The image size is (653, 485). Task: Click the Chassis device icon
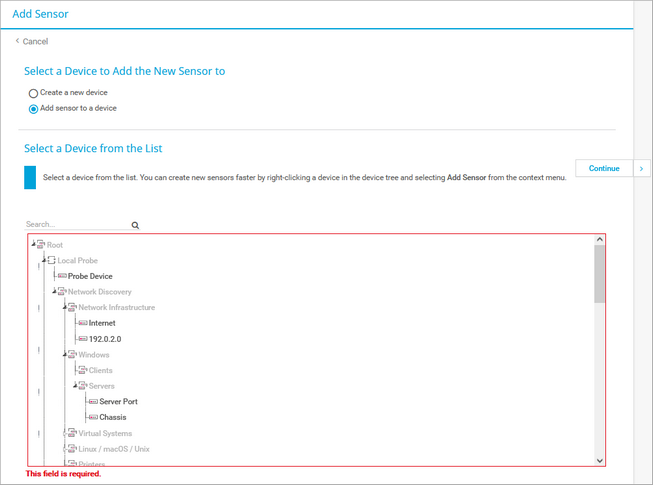tap(92, 417)
